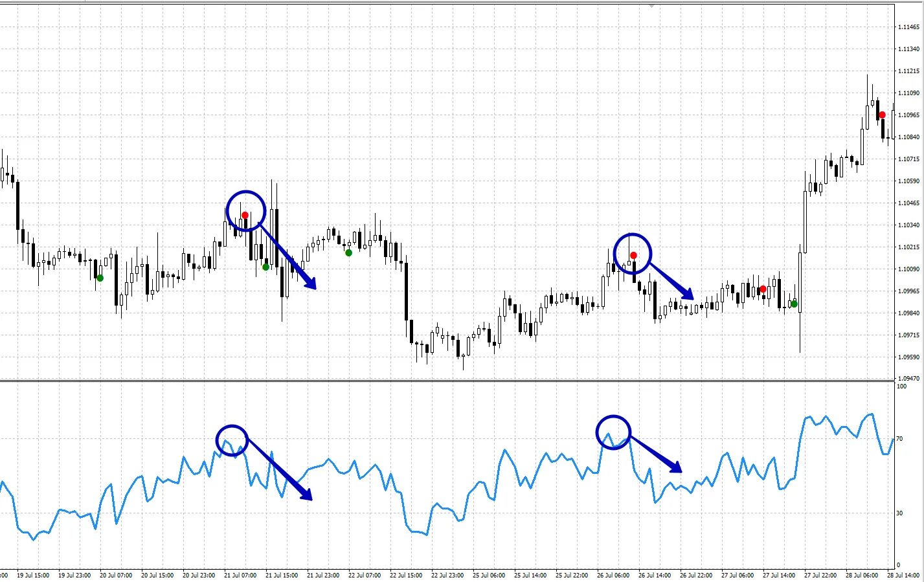Click the 21 Jul 23:00 time label
The image size is (924, 582).
coord(323,575)
